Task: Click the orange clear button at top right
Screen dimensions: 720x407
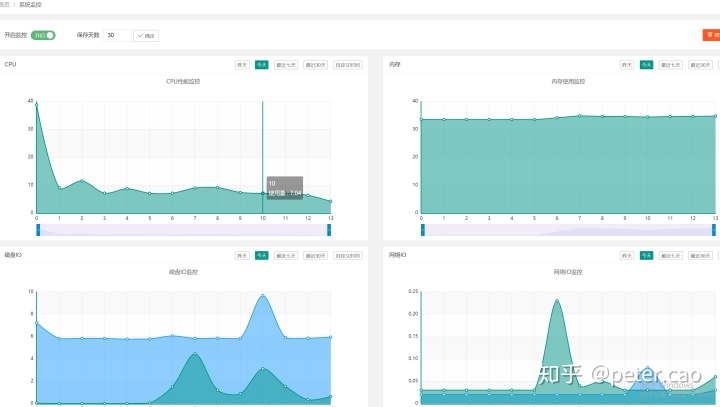Action: (711, 35)
